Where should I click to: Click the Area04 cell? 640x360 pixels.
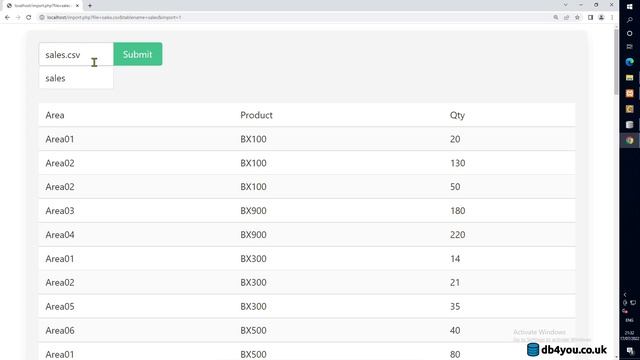click(60, 235)
